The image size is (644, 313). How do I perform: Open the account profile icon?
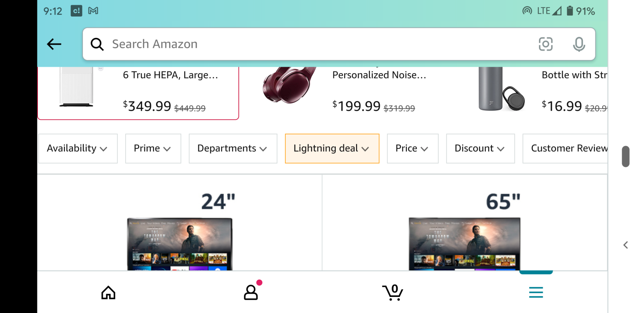251,292
